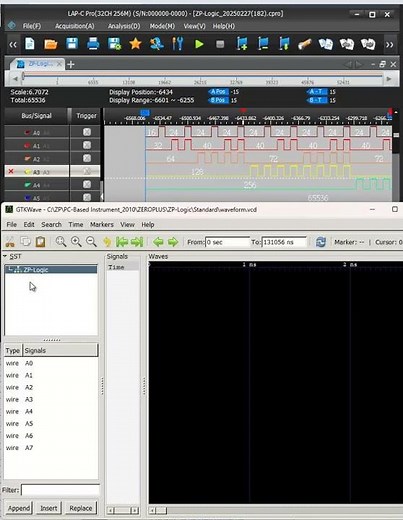The image size is (403, 520).
Task: Open file with the orange folder icon
Action: tap(51, 44)
